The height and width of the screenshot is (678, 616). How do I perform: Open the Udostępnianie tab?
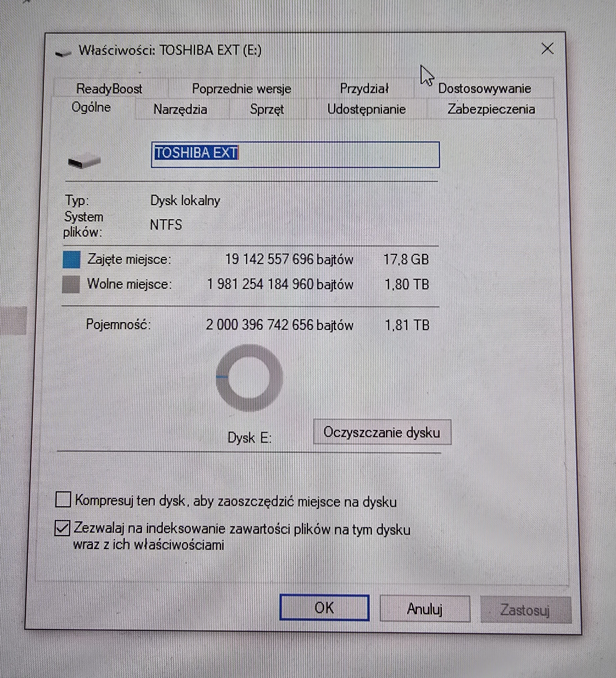(366, 110)
